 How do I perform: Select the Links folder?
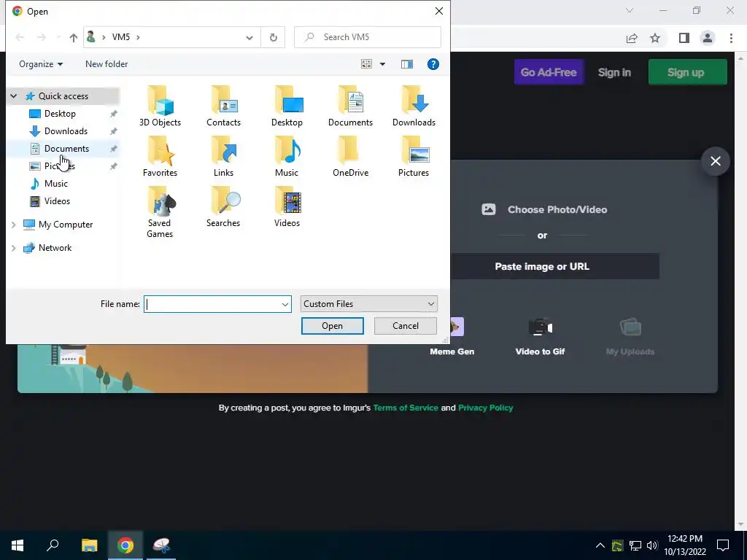[223, 156]
